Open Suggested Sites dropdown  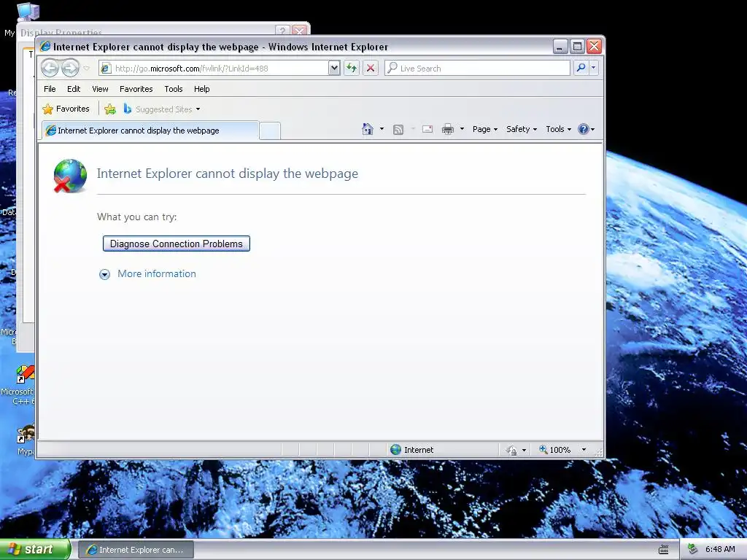coord(162,109)
